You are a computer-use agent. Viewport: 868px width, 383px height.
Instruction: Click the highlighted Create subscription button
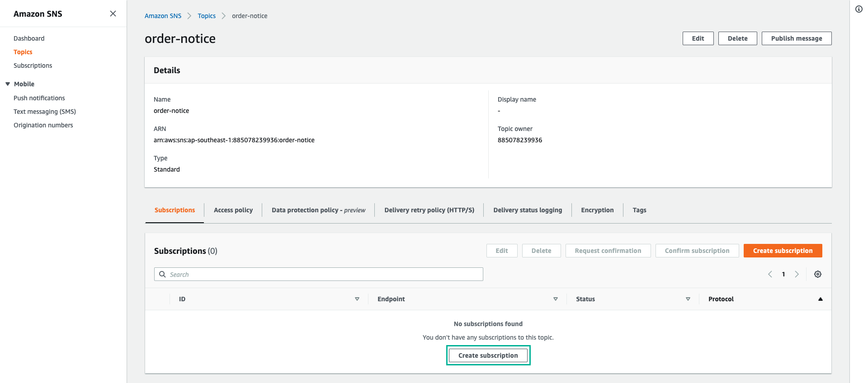(488, 355)
